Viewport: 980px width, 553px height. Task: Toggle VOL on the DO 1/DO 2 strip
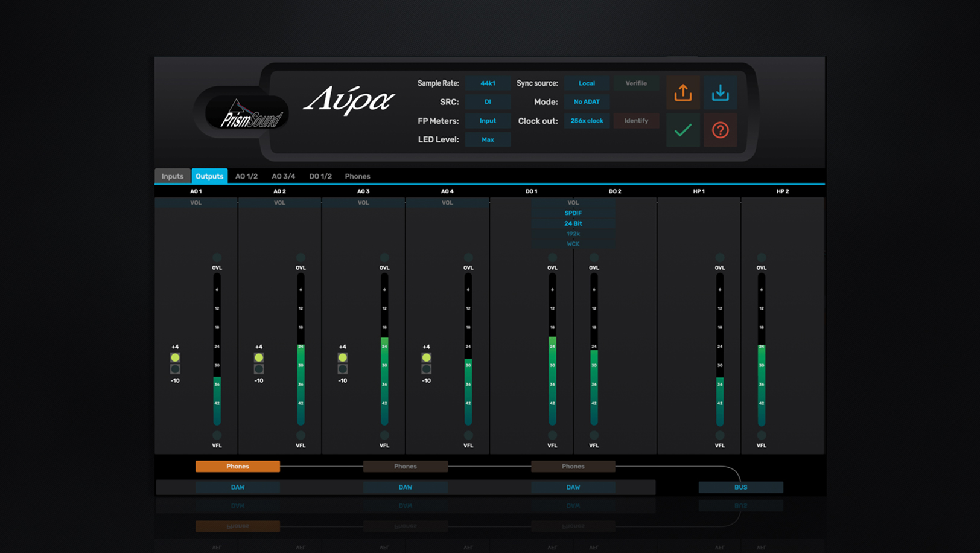point(573,203)
